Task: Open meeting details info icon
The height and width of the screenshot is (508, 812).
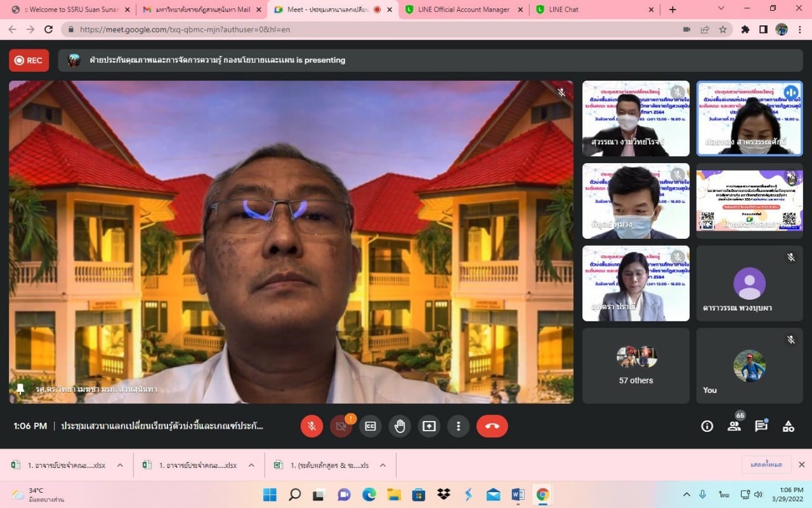Action: [x=707, y=426]
